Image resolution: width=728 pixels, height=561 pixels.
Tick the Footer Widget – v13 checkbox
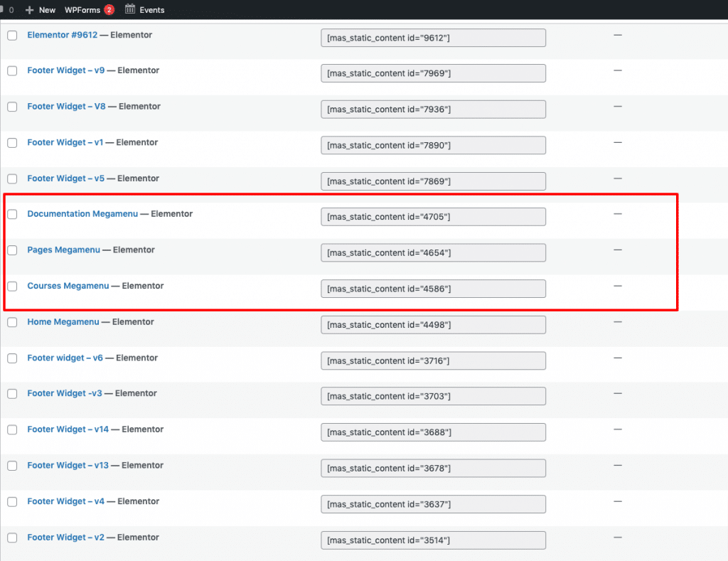(12, 466)
